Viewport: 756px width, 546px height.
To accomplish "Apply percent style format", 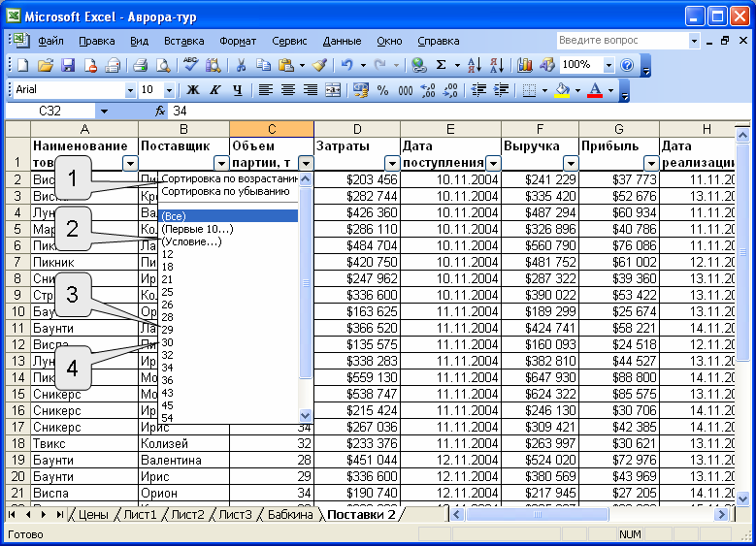I will coord(382,89).
